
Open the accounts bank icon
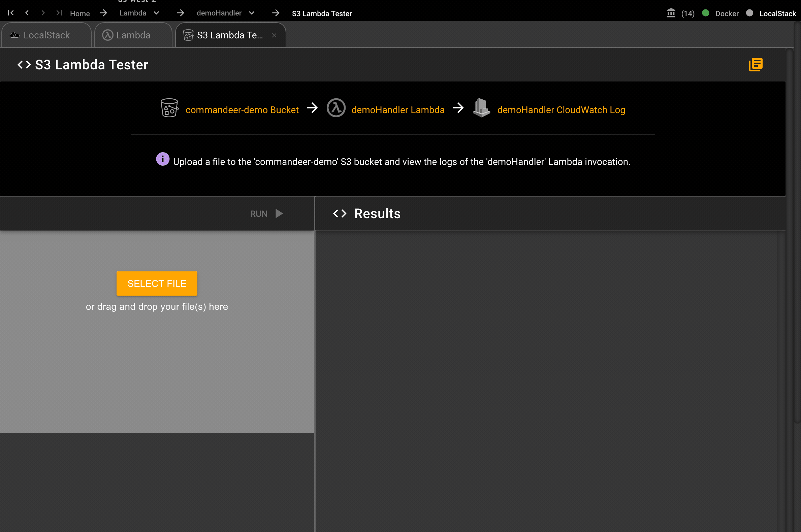pyautogui.click(x=671, y=13)
